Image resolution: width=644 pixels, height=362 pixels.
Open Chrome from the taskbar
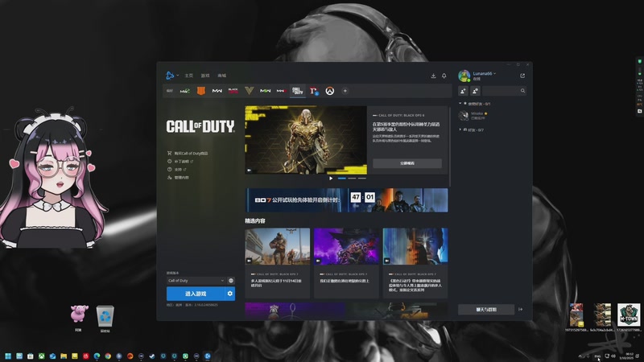click(108, 356)
